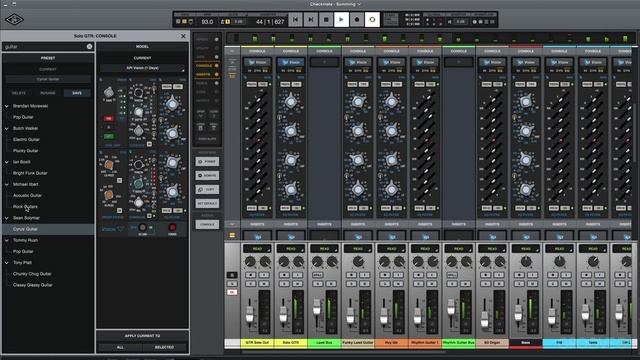Click the speaker volume icon in the transport
640x360 pixels.
pos(450,22)
